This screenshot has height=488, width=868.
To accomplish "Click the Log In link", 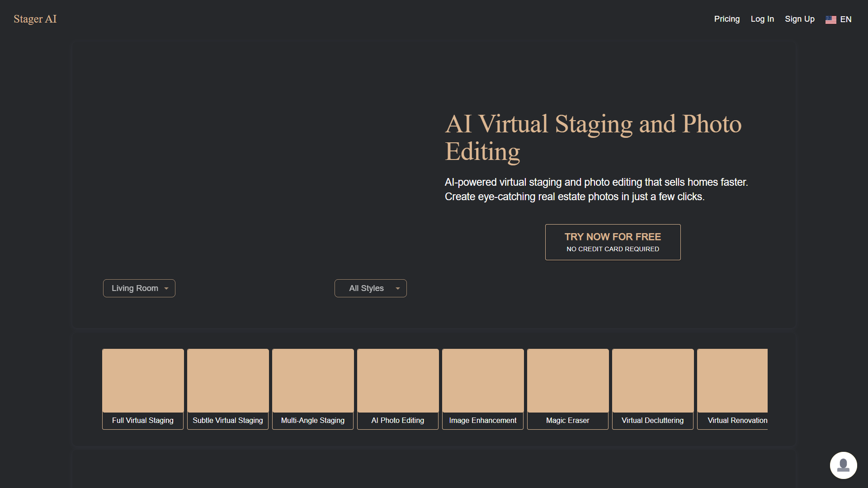I will 762,19.
